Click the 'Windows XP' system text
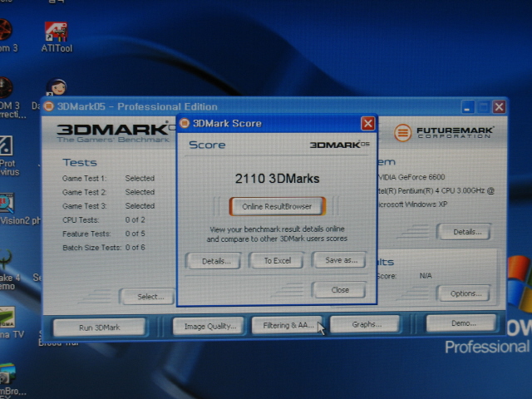Screen dimensions: 532x399 [426, 204]
